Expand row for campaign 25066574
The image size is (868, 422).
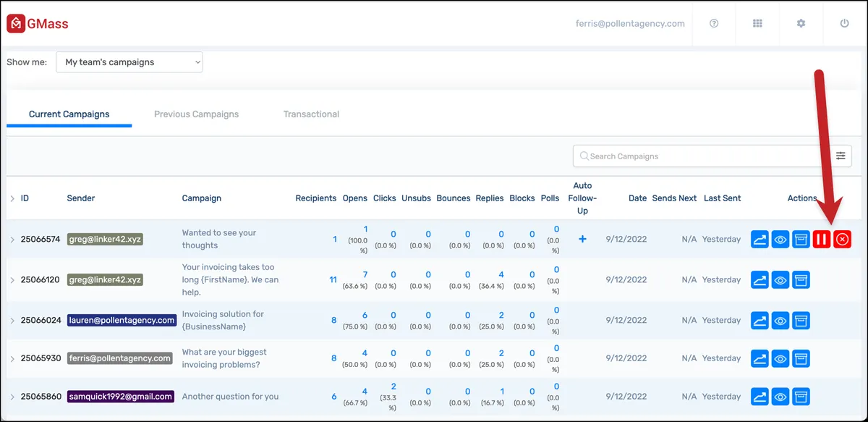point(12,240)
